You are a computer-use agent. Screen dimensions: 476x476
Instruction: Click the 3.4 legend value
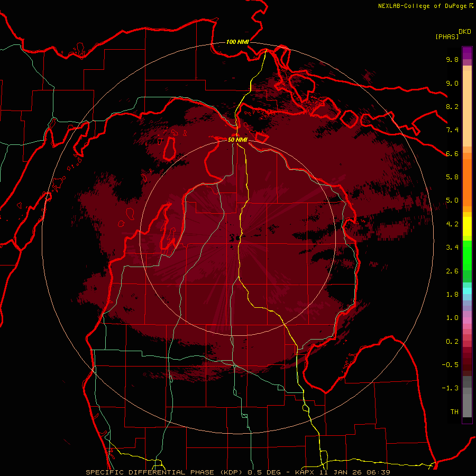point(452,248)
